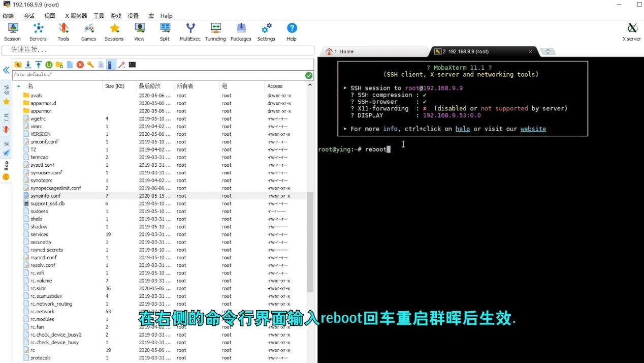Refresh the SFTP file listing

(x=49, y=65)
